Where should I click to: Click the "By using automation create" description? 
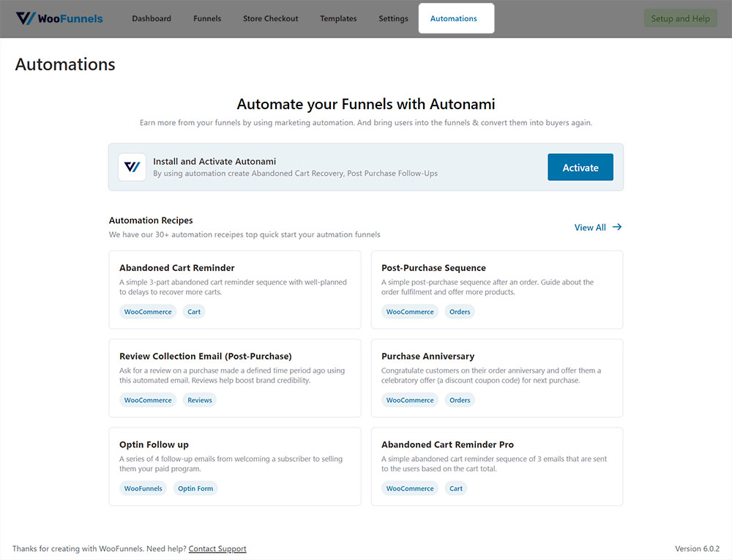pos(296,173)
